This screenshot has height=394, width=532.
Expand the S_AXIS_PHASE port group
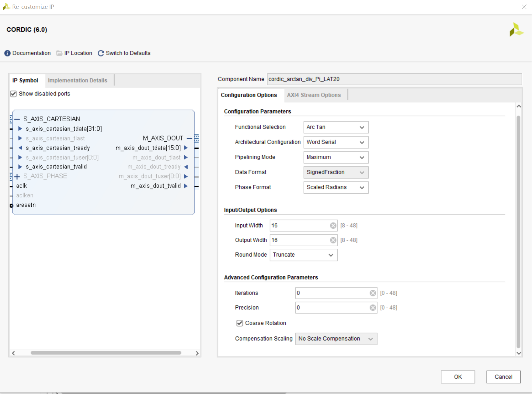[x=17, y=176]
